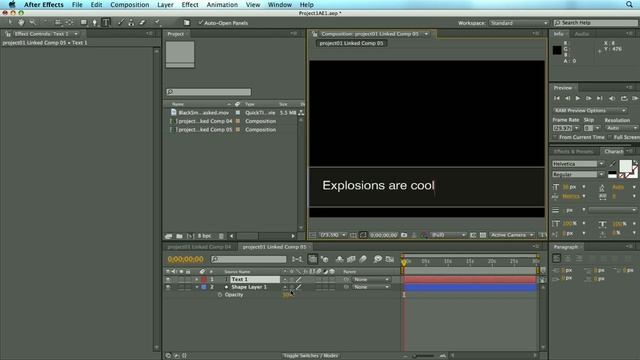Screen dimensions: 640x360
Task: Select the Selection arrow tool
Action: coord(10,22)
